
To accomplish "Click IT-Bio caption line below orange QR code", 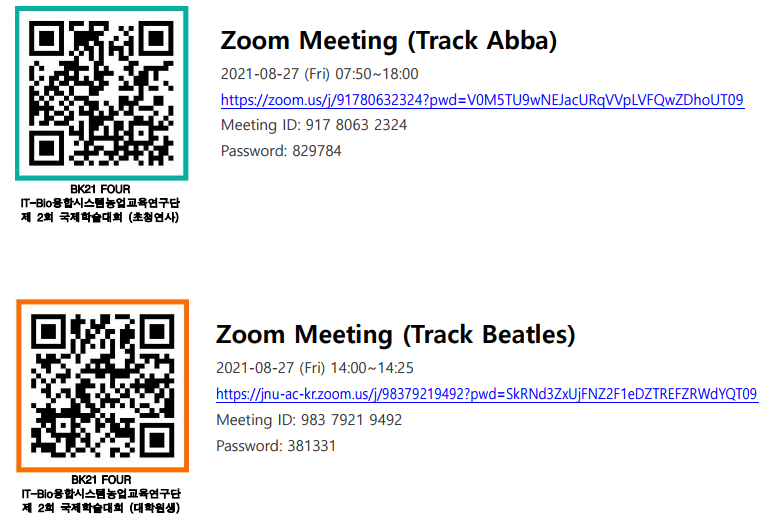I will click(100, 494).
